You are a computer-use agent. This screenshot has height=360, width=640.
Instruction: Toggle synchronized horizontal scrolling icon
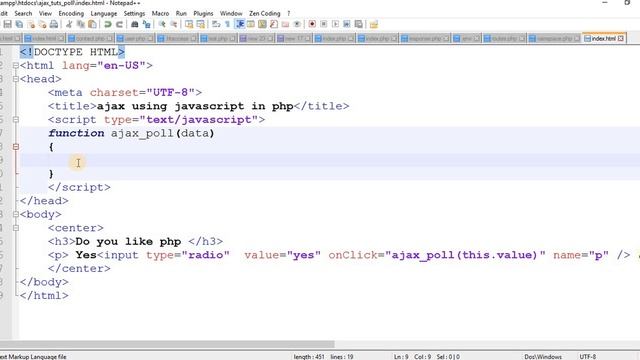coord(200,24)
